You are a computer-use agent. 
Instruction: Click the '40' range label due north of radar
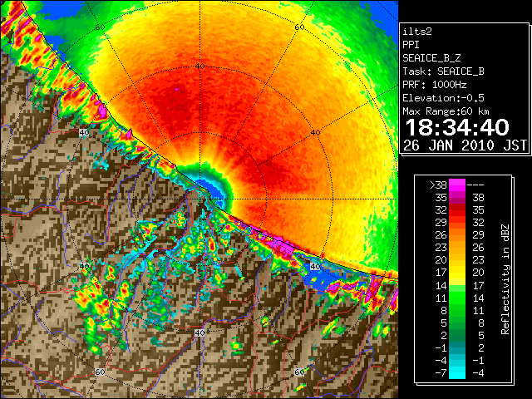(x=199, y=66)
